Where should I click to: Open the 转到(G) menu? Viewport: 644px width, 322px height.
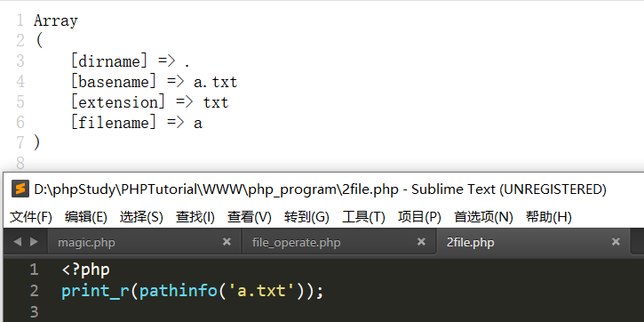coord(306,217)
